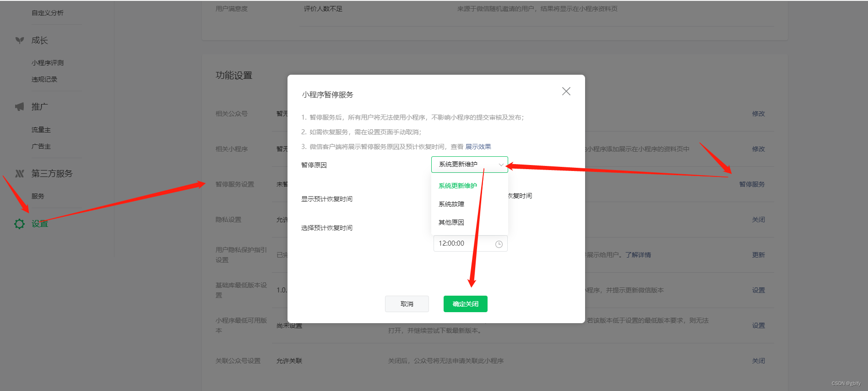Image resolution: width=868 pixels, height=391 pixels.
Task: Click the 设置 gear icon in sidebar
Action: point(20,224)
